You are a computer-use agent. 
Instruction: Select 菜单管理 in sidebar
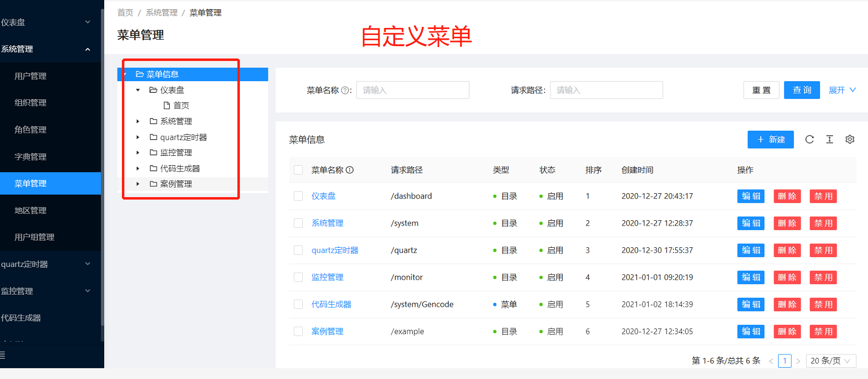coord(50,183)
